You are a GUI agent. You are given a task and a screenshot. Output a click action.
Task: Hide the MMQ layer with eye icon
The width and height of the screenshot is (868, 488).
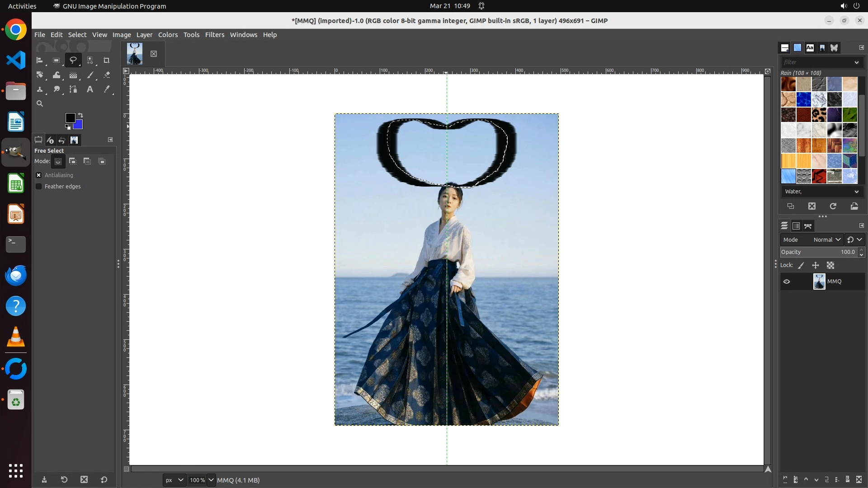(787, 282)
